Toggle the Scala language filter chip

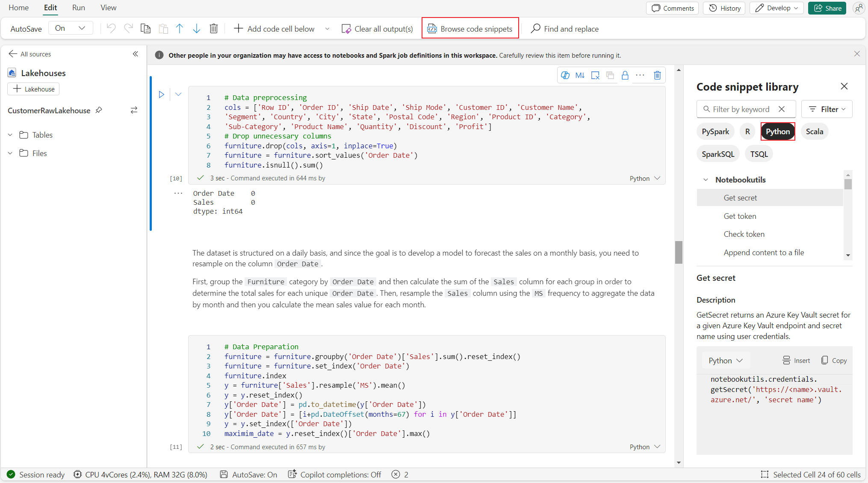point(814,132)
